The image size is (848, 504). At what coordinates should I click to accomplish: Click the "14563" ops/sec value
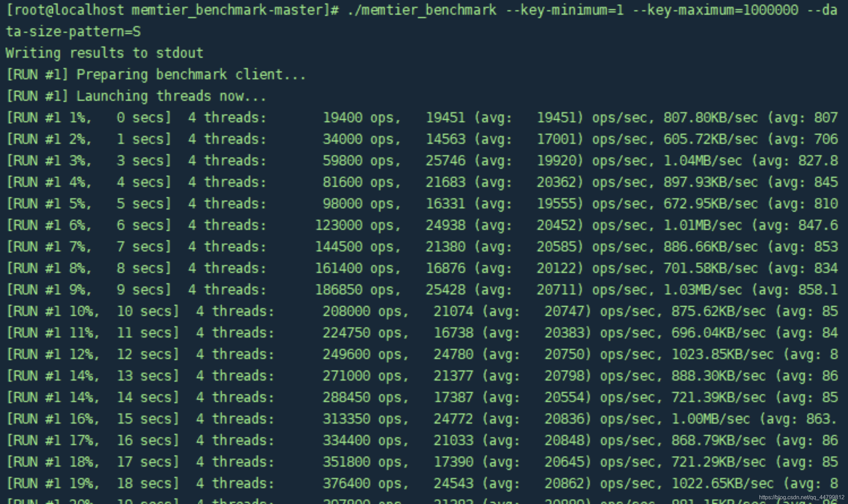pyautogui.click(x=446, y=139)
